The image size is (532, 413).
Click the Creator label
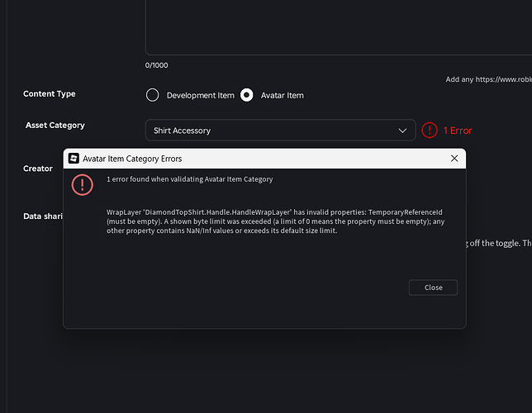pyautogui.click(x=38, y=169)
